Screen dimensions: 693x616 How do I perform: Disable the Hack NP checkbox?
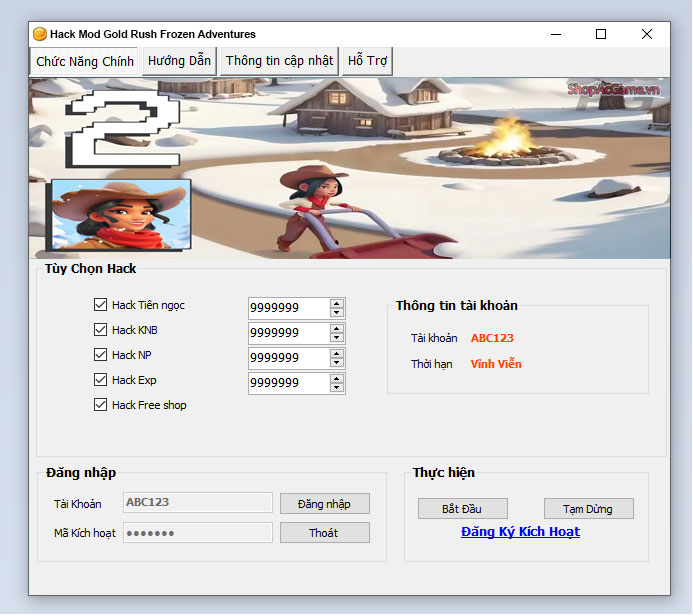pos(100,355)
